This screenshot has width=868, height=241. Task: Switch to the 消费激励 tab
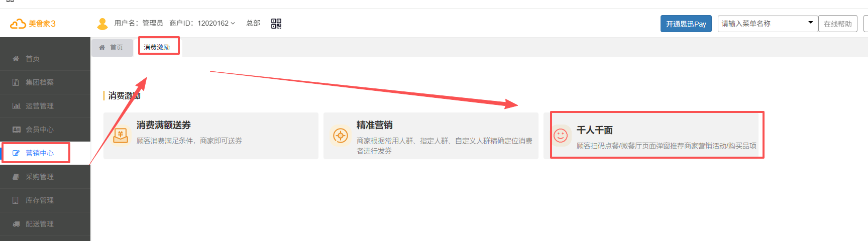coord(157,47)
